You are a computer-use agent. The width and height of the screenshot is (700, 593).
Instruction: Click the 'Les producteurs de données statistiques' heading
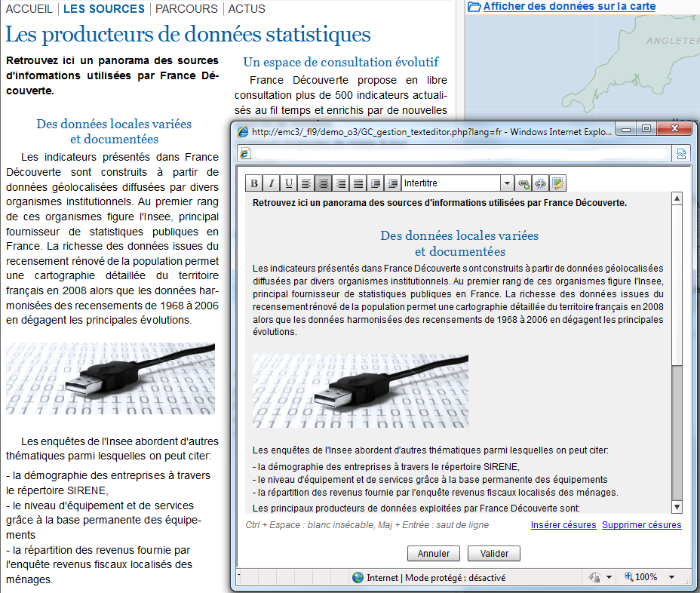[188, 35]
